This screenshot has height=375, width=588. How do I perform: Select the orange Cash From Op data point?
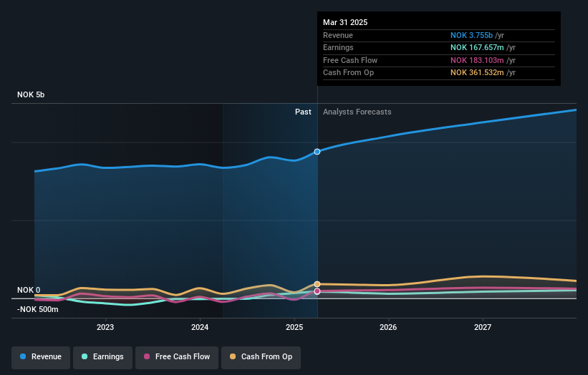317,284
